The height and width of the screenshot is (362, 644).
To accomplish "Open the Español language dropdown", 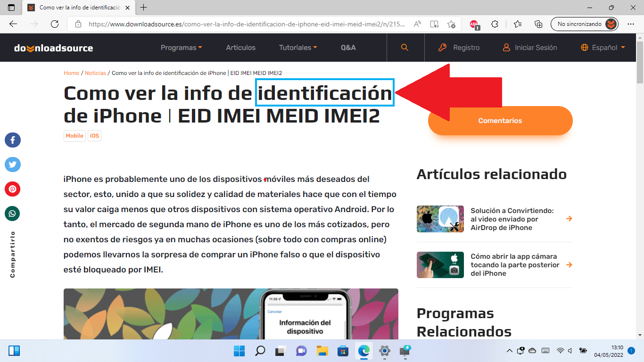I will click(603, 48).
